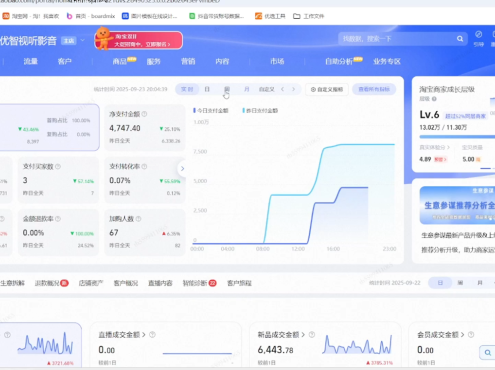Viewport: 495px width, 370px height.
Task: Select 月 range in top time selector
Action: click(x=247, y=89)
